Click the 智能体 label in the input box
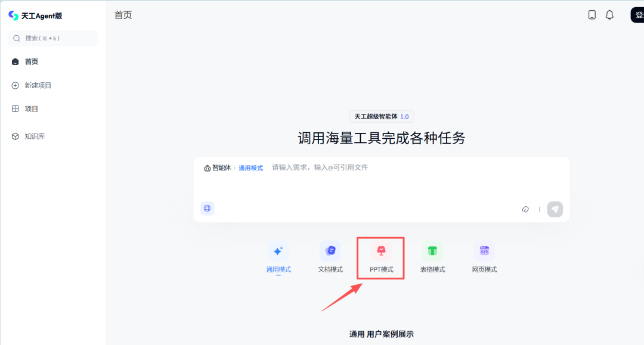The height and width of the screenshot is (345, 644). coord(218,168)
